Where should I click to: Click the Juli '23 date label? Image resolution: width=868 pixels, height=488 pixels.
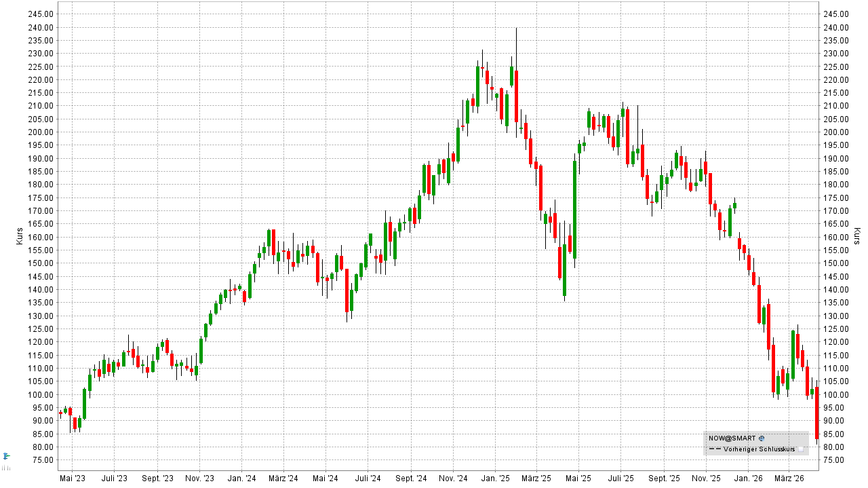(115, 478)
